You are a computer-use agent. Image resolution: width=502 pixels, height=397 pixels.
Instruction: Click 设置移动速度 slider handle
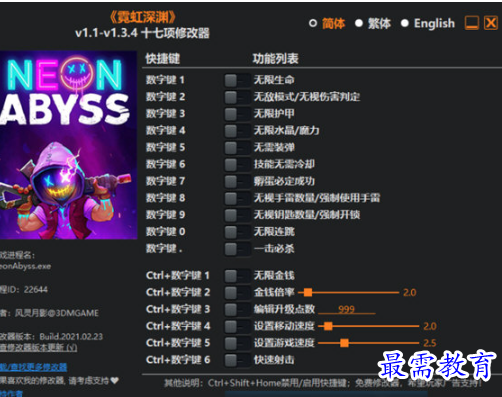328,326
